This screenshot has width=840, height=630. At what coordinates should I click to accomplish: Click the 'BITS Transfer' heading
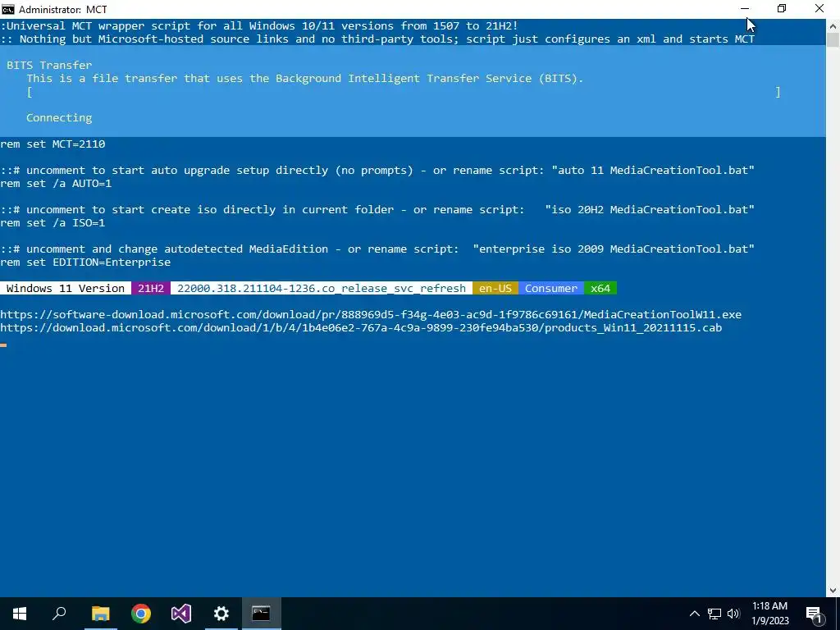49,66
